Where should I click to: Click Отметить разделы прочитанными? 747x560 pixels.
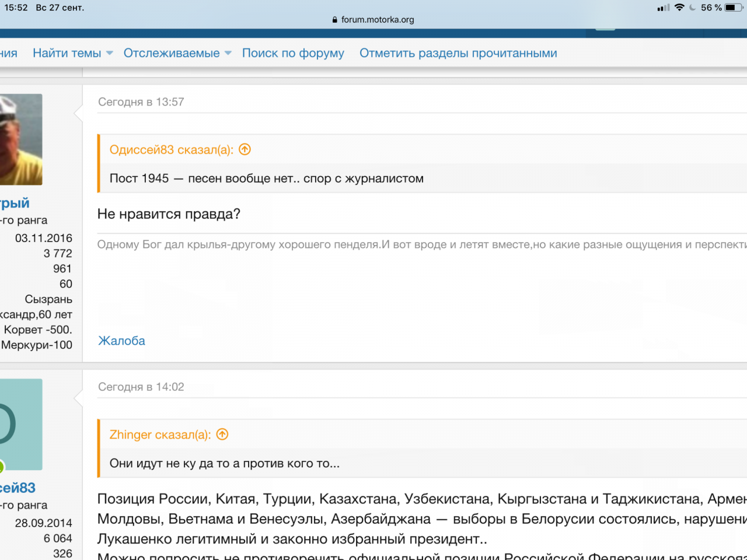(x=458, y=53)
